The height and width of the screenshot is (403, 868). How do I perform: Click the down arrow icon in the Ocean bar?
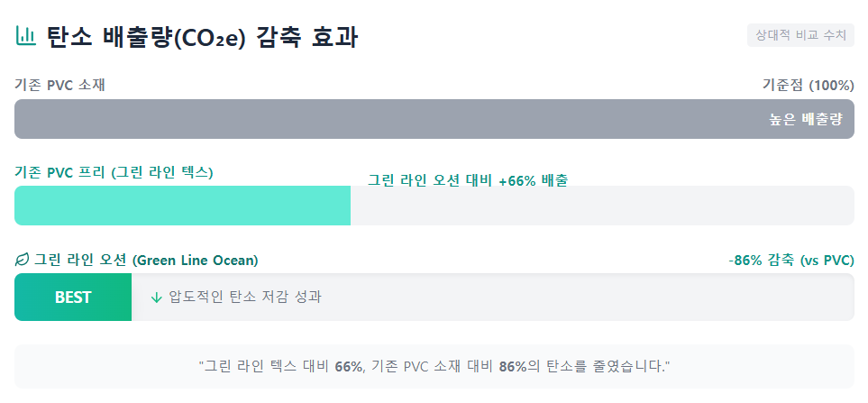pyautogui.click(x=157, y=298)
